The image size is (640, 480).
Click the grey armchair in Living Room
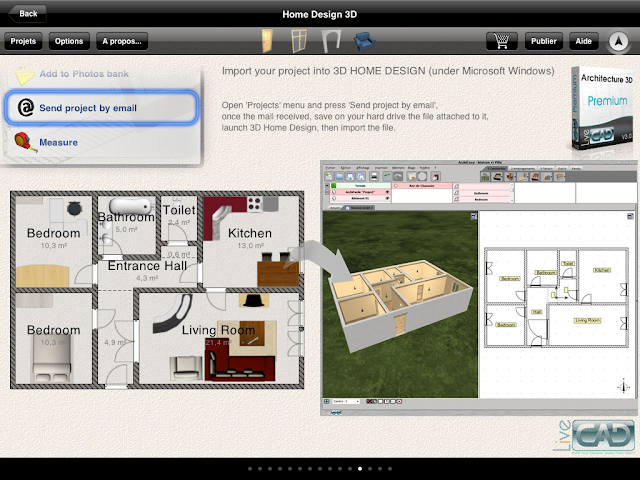pos(187,368)
